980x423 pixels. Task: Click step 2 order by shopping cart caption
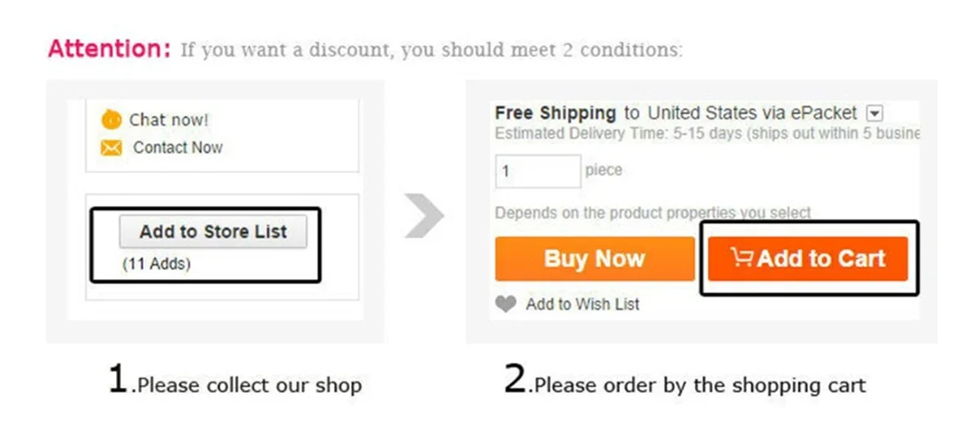pyautogui.click(x=684, y=381)
